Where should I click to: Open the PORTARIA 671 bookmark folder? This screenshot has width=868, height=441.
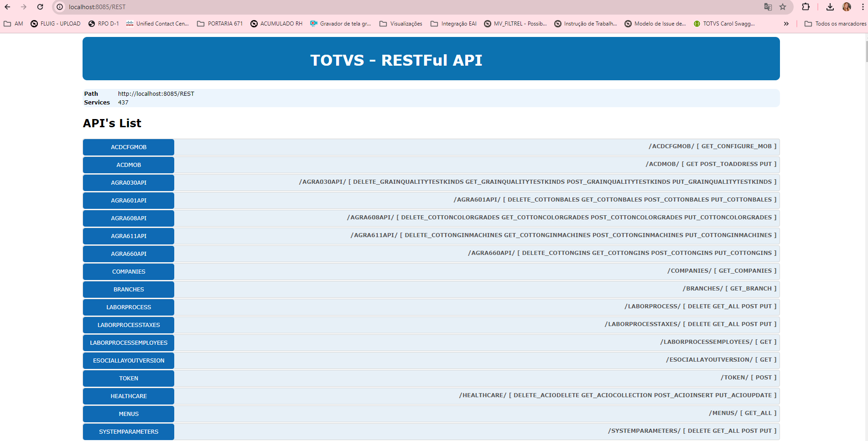[x=220, y=24]
